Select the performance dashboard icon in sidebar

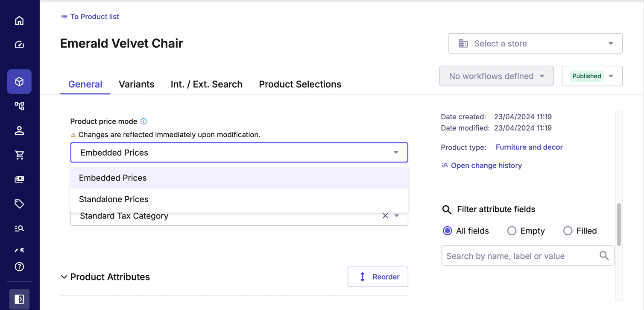pyautogui.click(x=20, y=44)
